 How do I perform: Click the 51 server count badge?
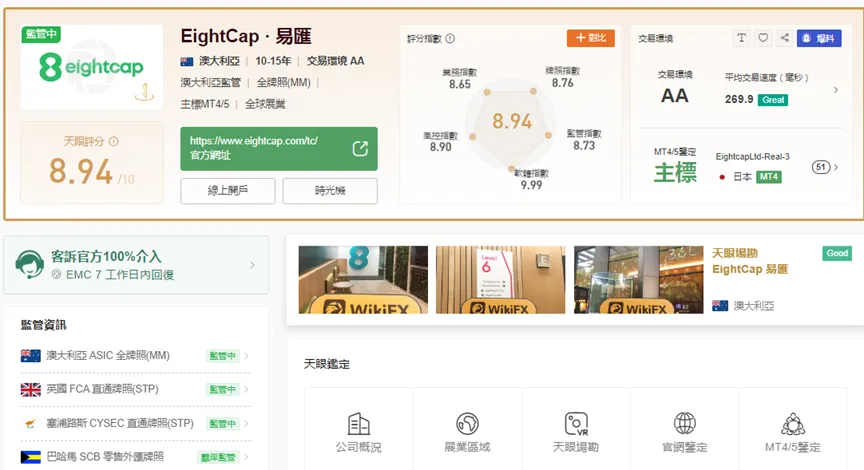(x=820, y=167)
